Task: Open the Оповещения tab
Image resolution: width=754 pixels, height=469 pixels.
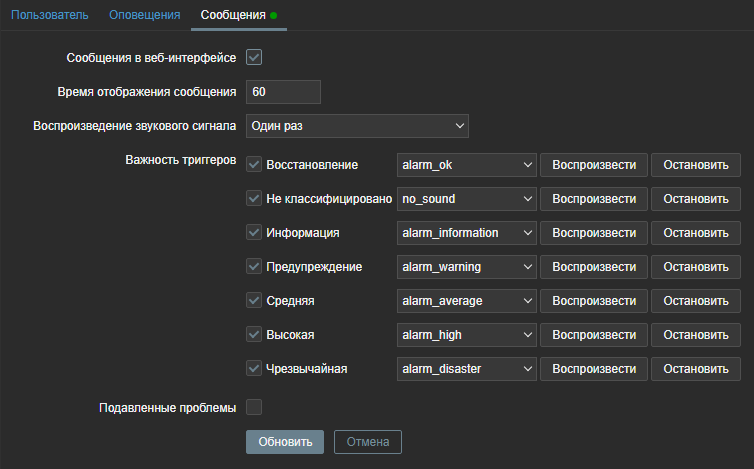Action: 145,15
